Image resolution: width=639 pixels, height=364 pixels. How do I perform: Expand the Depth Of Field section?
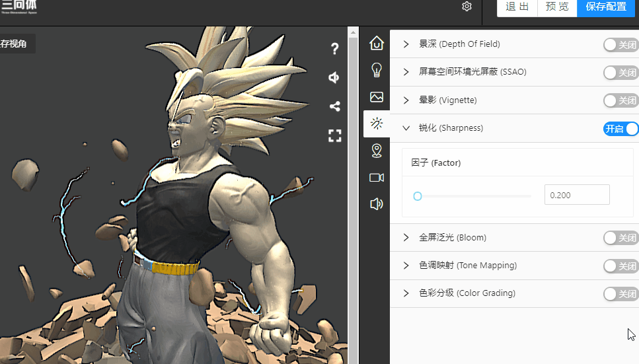click(x=406, y=44)
